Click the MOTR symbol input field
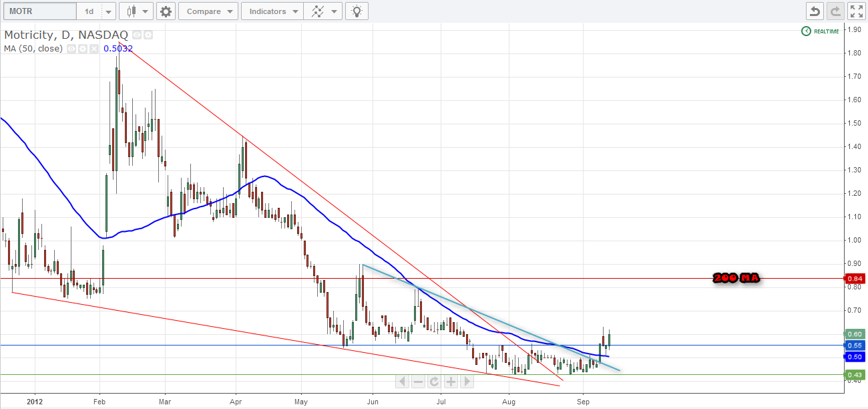Image resolution: width=868 pixels, height=409 pixels. 39,11
